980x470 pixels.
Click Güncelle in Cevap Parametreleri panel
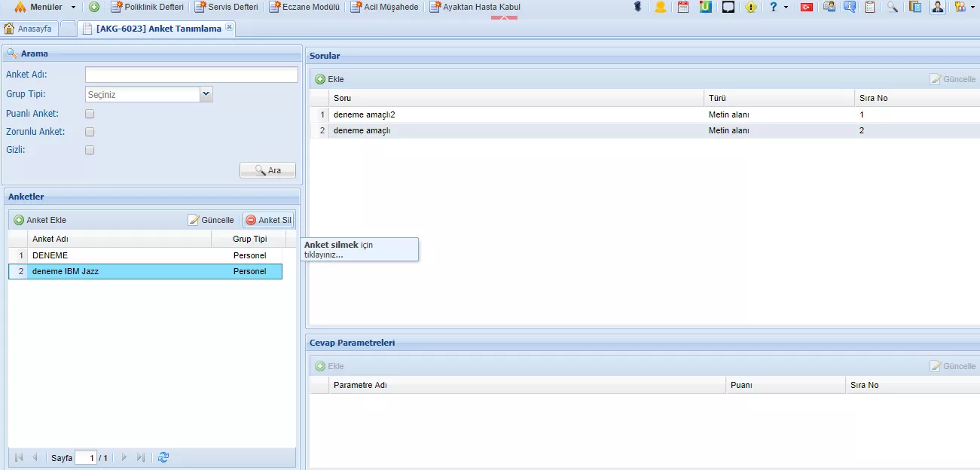coord(953,366)
